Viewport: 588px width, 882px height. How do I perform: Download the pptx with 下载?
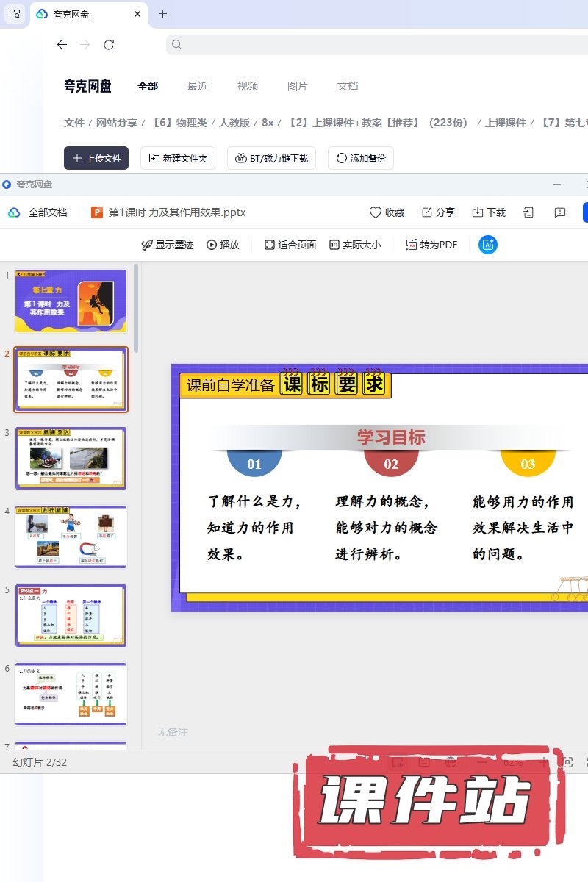pyautogui.click(x=489, y=212)
